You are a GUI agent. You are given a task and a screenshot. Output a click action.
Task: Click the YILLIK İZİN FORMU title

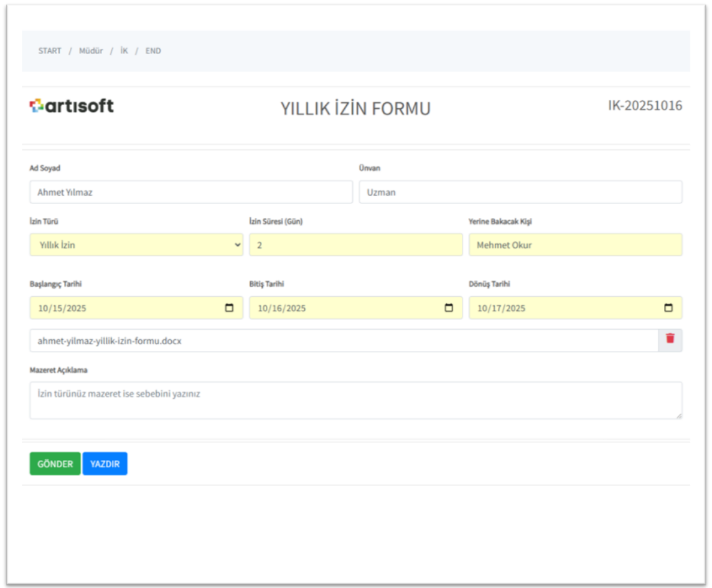click(355, 109)
